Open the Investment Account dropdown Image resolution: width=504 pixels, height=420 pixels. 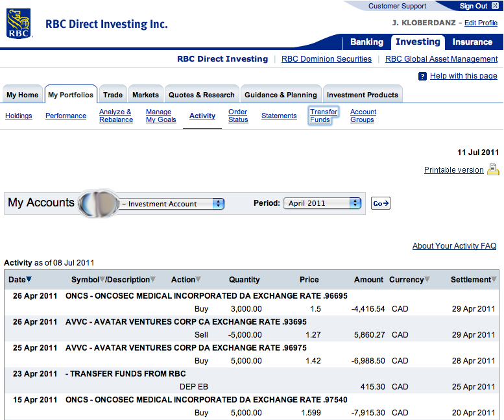[171, 204]
